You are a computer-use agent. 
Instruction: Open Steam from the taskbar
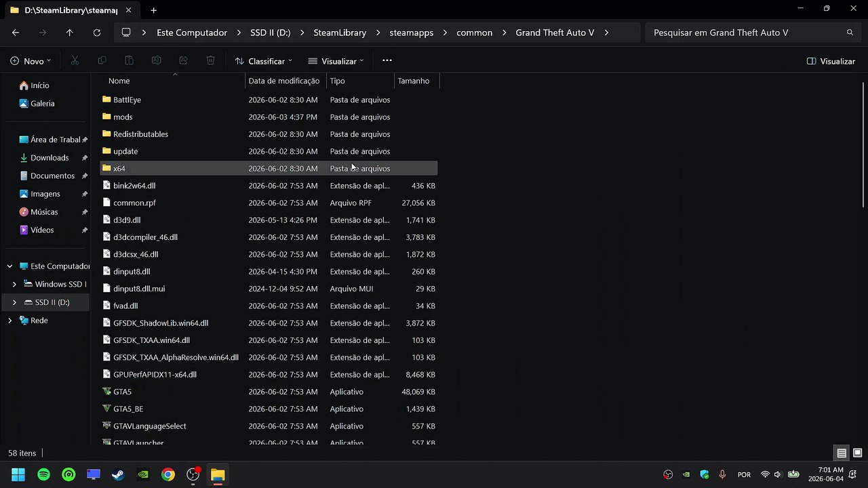click(118, 475)
